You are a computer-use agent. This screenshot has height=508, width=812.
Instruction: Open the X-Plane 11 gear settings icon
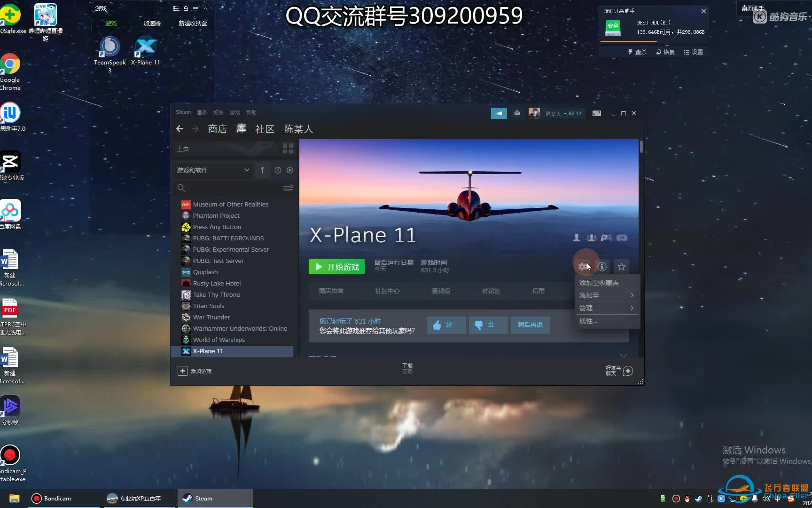point(583,267)
